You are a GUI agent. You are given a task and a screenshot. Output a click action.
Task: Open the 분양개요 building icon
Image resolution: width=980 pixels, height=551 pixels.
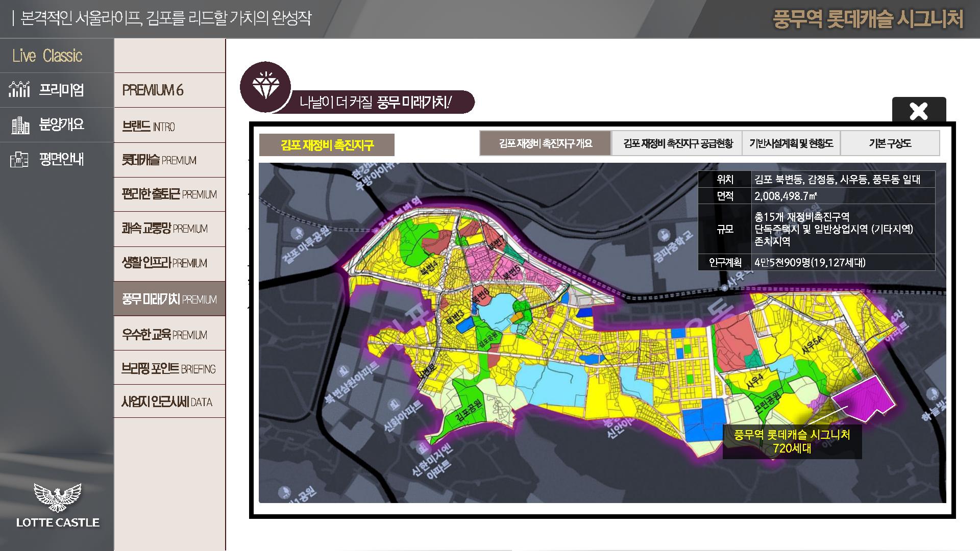(x=20, y=124)
